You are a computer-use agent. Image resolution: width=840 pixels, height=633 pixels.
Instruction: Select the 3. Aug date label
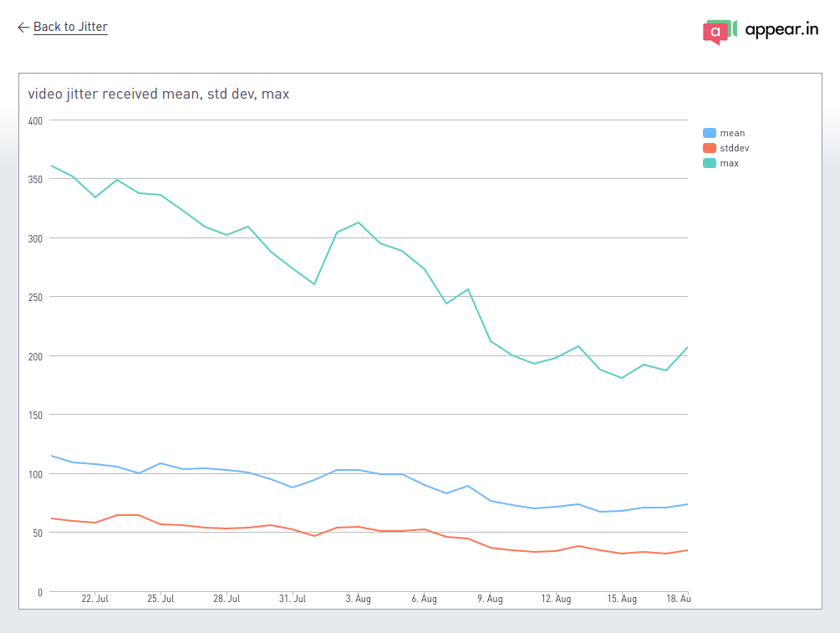[x=360, y=599]
